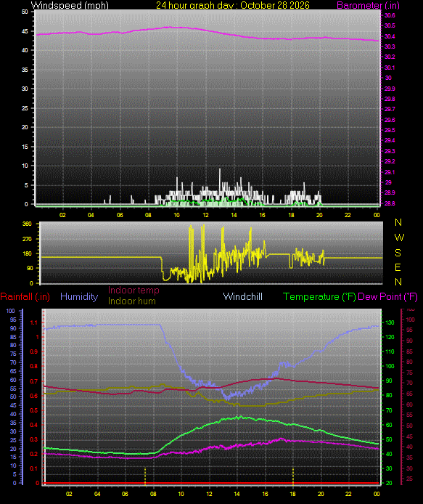Click the 'W' compass label on direction chart
The image size is (423, 504).
(398, 237)
